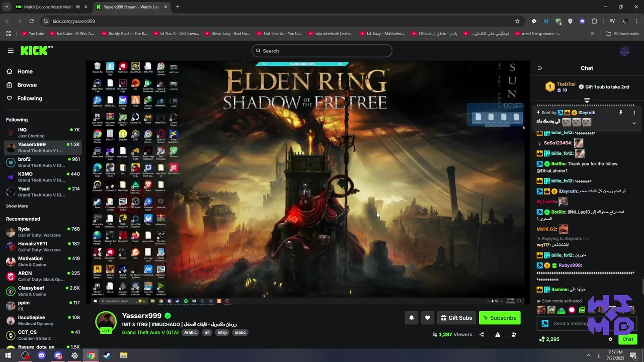The width and height of the screenshot is (644, 362).
Task: Open File Explorer from taskbar
Action: [124, 355]
